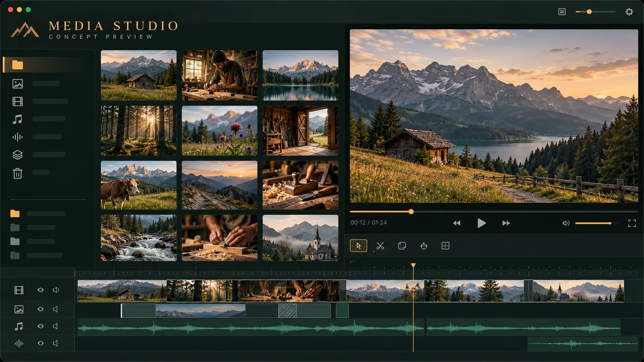Image resolution: width=644 pixels, height=362 pixels.
Task: Select the grid plus insert tool
Action: (x=445, y=246)
